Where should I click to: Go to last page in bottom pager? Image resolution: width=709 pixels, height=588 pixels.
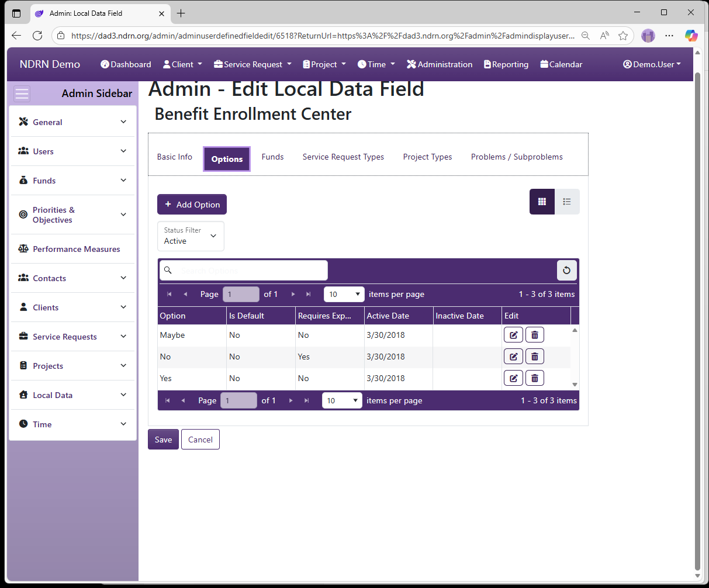306,400
